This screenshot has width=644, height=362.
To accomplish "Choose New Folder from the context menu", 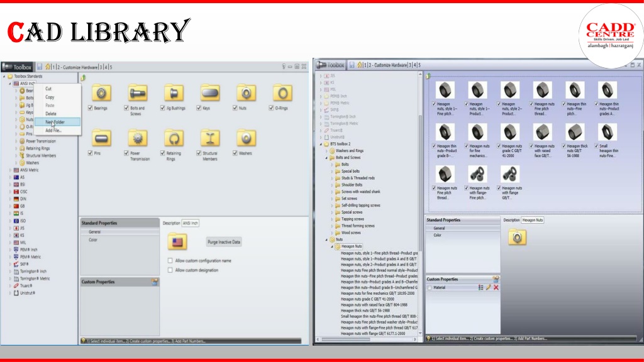I will coord(57,122).
